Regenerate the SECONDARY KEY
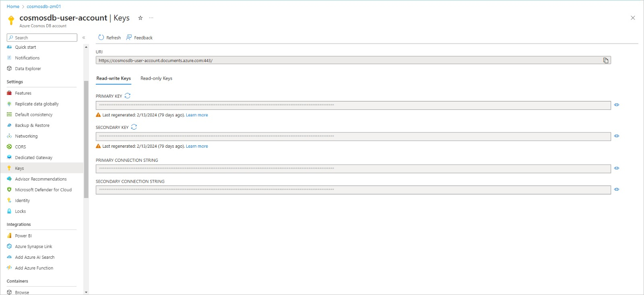Viewport: 644px width, 295px height. pos(134,127)
